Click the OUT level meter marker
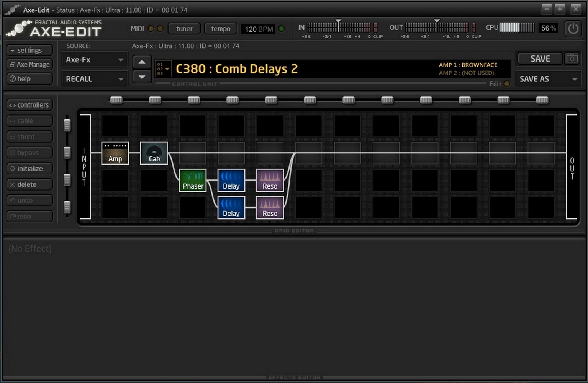588x383 pixels. [x=437, y=21]
